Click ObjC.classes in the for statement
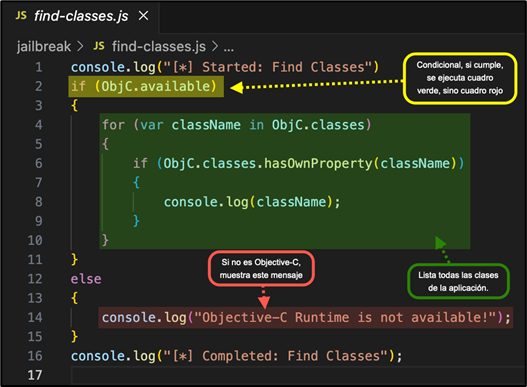 click(318, 125)
